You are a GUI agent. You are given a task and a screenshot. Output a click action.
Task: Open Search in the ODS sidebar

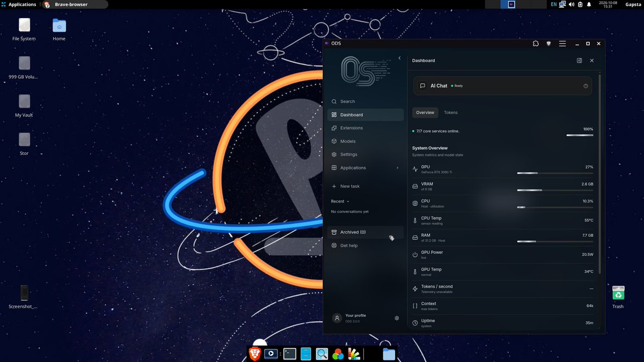pyautogui.click(x=365, y=101)
